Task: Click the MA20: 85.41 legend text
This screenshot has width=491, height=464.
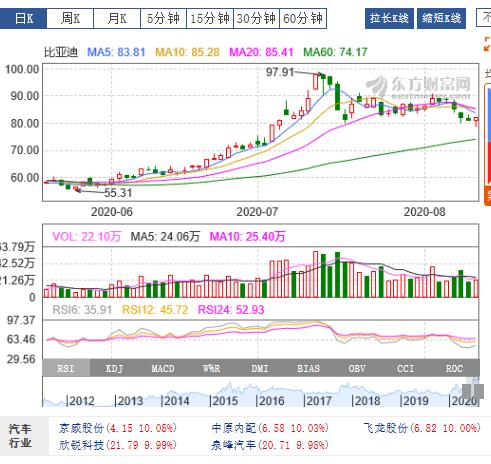Action: 262,52
